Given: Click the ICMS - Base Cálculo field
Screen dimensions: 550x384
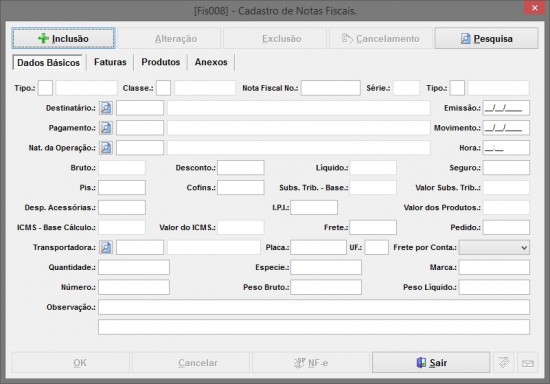Looking at the screenshot, I should click(x=122, y=228).
